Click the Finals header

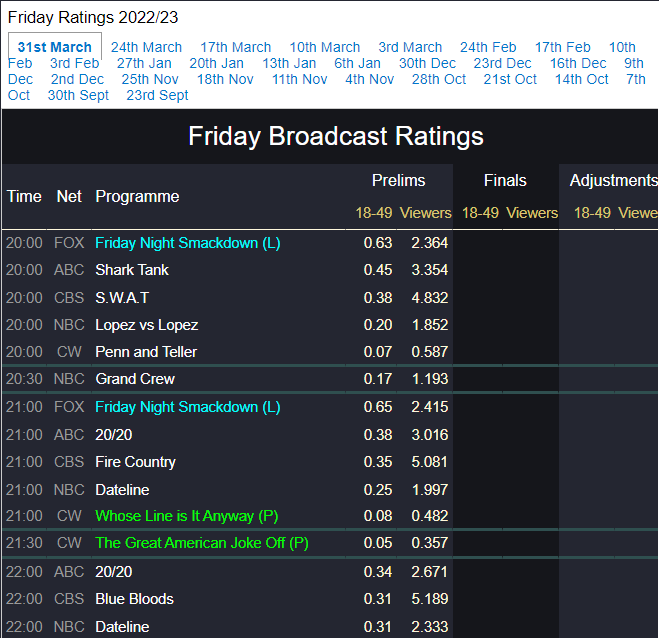click(x=505, y=180)
